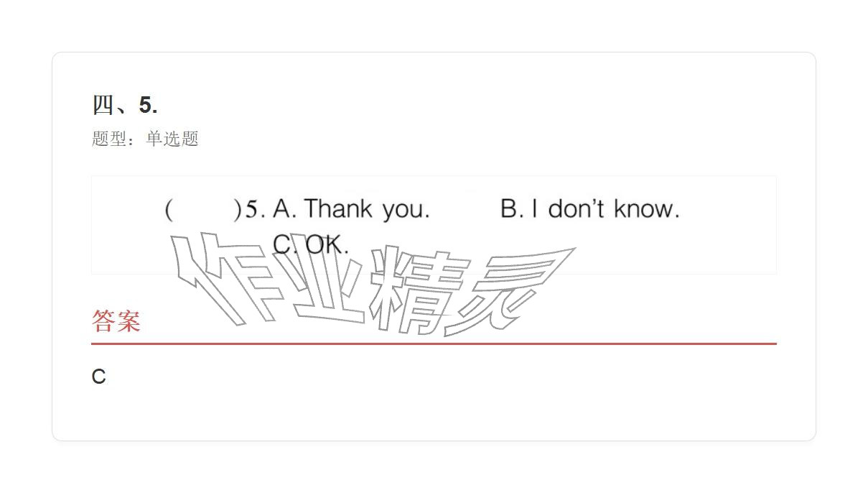Click the red divider line under 答案
Image resolution: width=868 pixels, height=493 pixels.
(x=434, y=344)
